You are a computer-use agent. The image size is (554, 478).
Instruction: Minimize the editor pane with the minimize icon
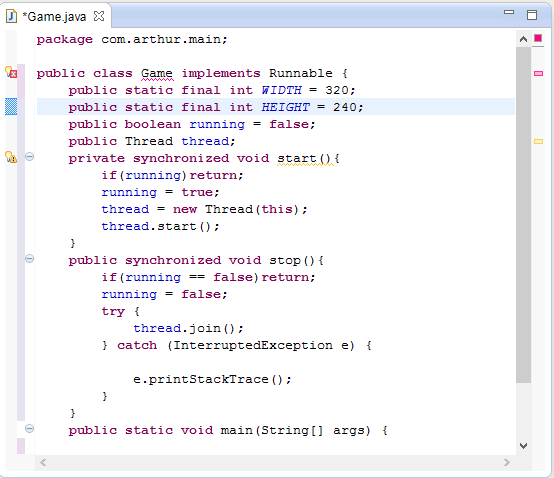509,12
